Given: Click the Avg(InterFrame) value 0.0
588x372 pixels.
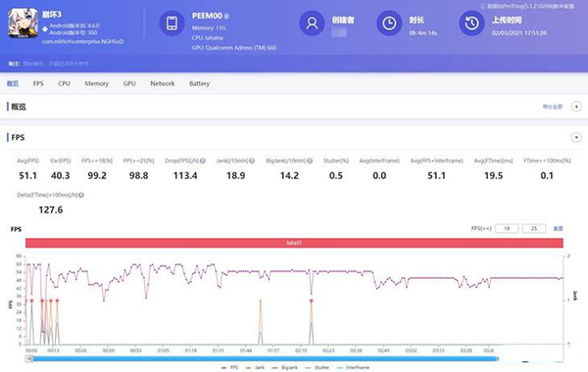Looking at the screenshot, I should [379, 175].
